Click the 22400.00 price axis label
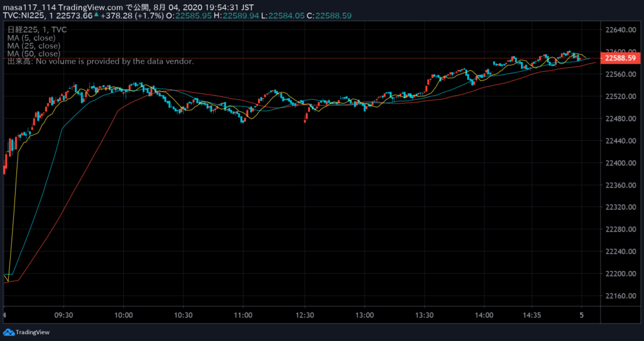 coord(621,163)
